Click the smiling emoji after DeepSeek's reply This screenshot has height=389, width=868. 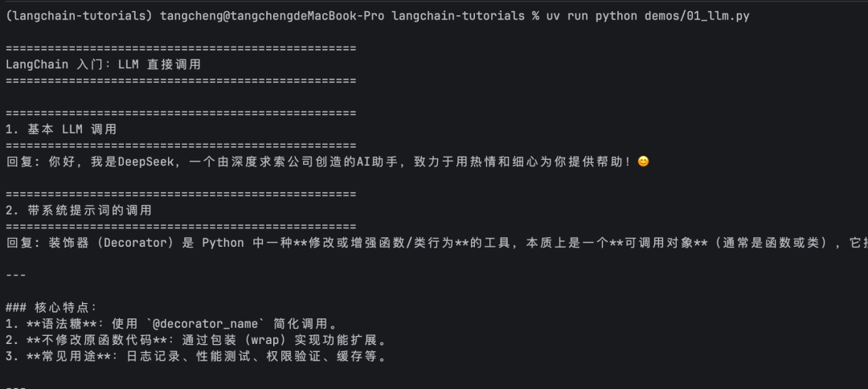(x=643, y=162)
